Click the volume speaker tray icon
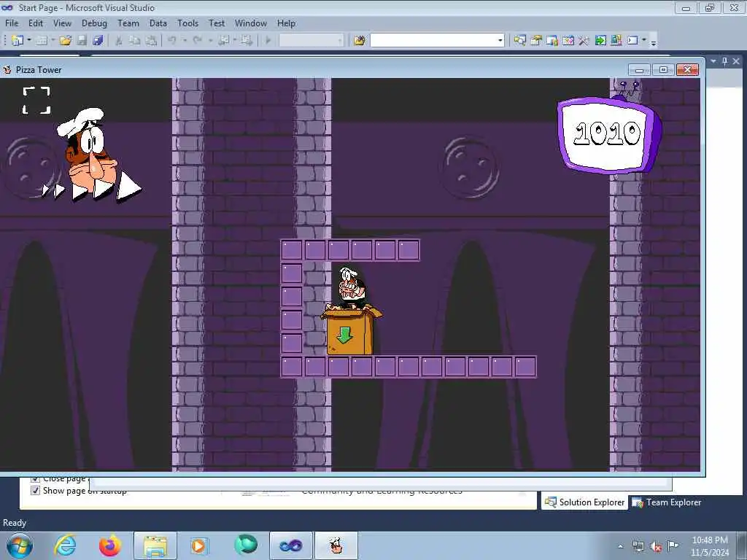This screenshot has width=747, height=560. (656, 547)
